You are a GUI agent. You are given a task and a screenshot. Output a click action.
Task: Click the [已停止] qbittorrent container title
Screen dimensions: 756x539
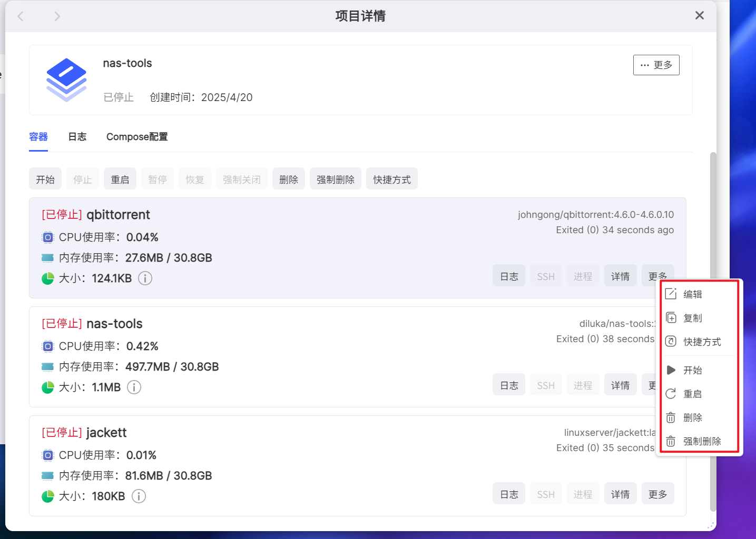pyautogui.click(x=96, y=215)
